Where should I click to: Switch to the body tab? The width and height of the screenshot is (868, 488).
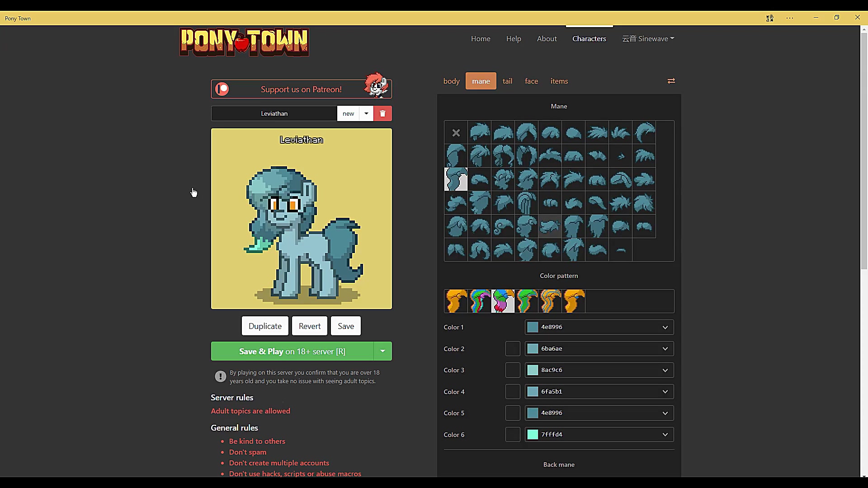(x=451, y=81)
